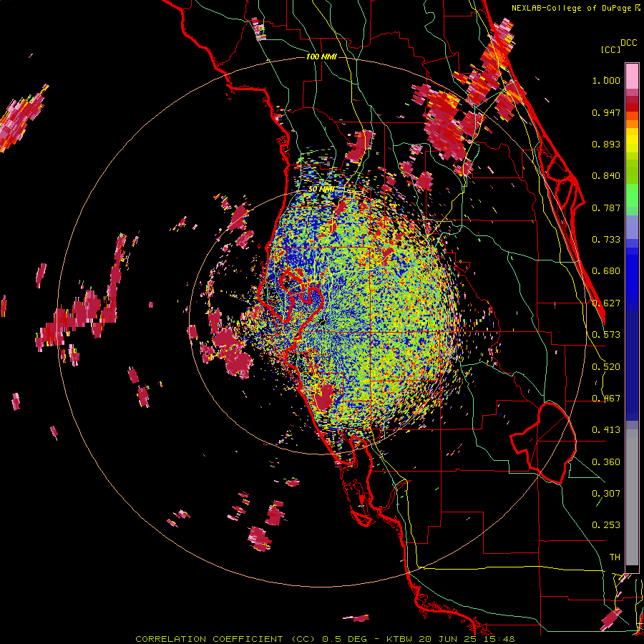Screen dimensions: 644x644
Task: Select the 0.680 scale value
Action: click(x=606, y=271)
